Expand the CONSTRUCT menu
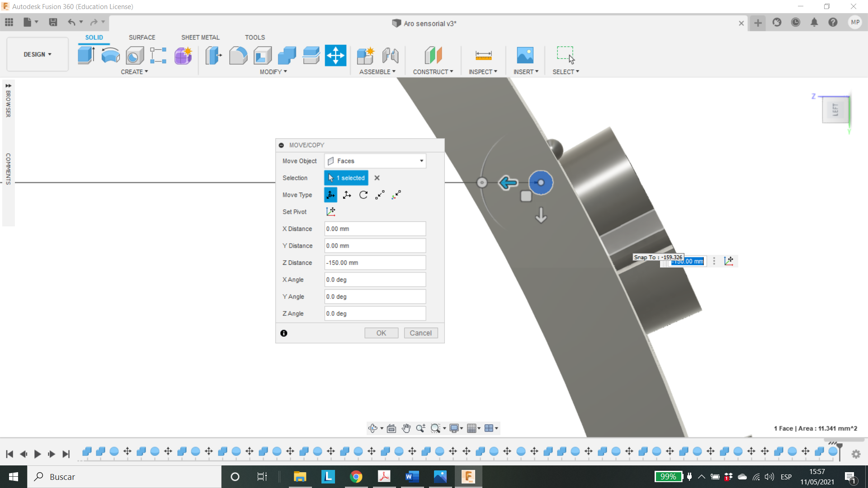 pyautogui.click(x=433, y=72)
